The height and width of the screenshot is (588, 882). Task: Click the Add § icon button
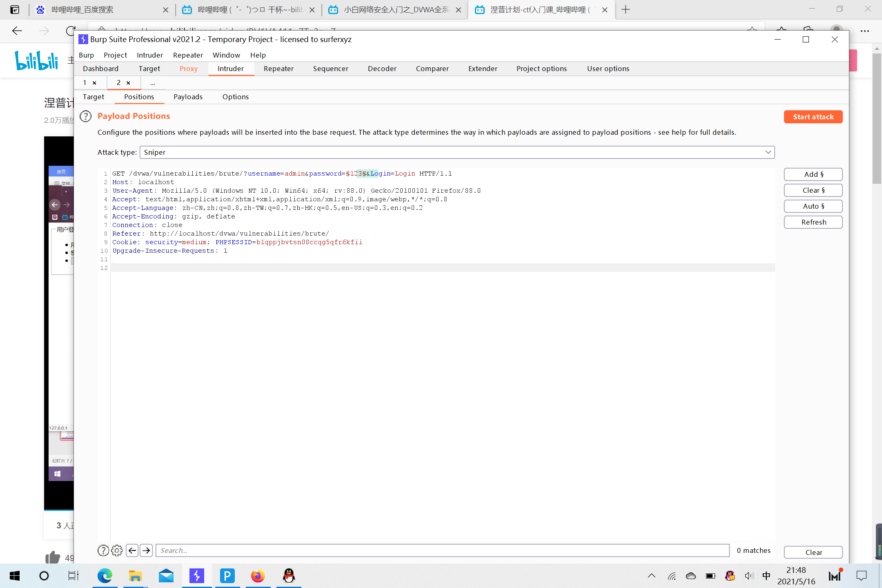[814, 174]
